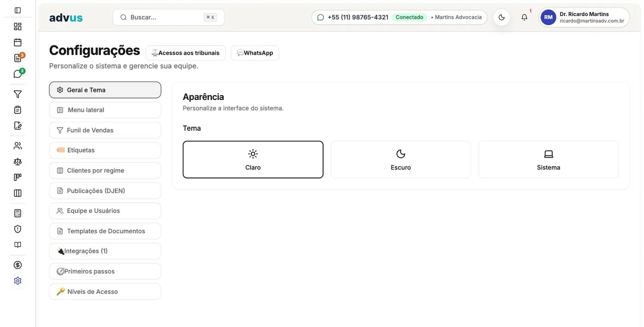Click the ricardo@martinsadv.com.br email
This screenshot has width=644, height=327.
(x=592, y=21)
